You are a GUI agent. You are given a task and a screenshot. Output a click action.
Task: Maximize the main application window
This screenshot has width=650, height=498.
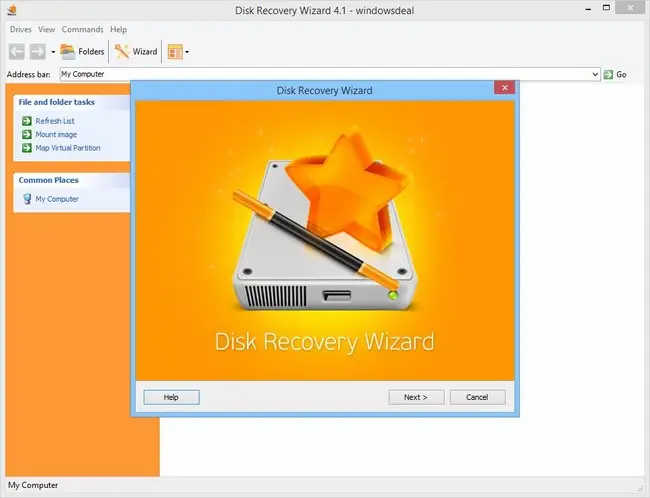pos(606,8)
